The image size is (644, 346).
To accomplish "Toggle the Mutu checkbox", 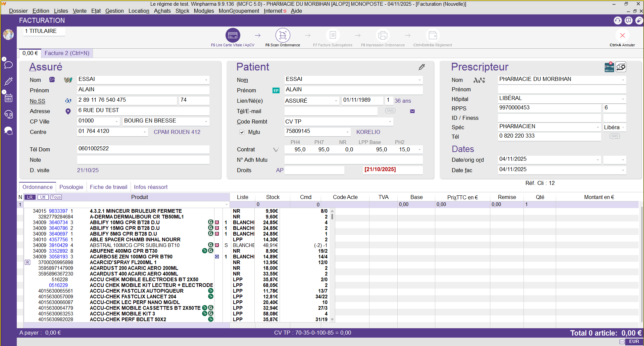I will coord(242,132).
